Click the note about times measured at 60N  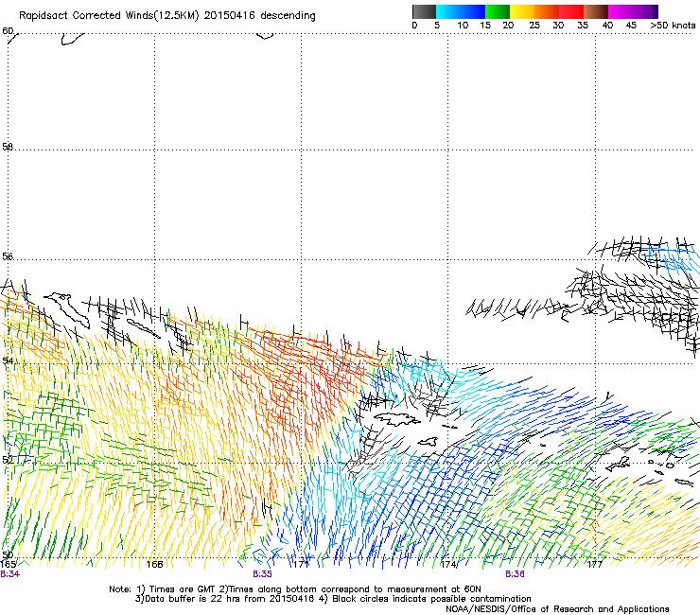click(x=350, y=589)
